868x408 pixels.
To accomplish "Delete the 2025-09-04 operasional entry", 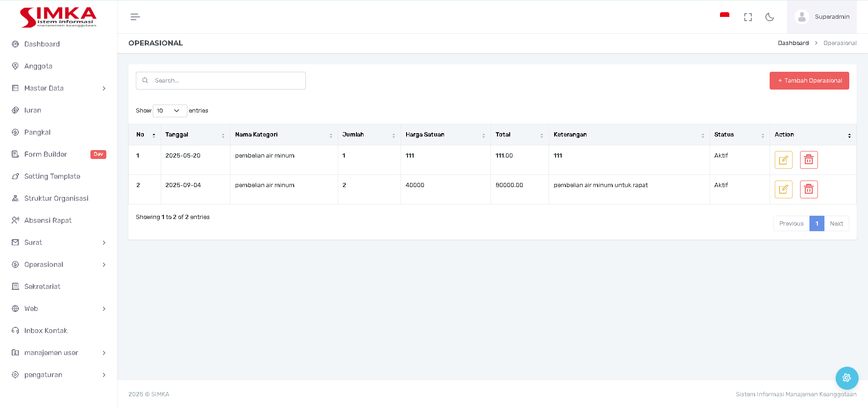I will click(x=809, y=189).
